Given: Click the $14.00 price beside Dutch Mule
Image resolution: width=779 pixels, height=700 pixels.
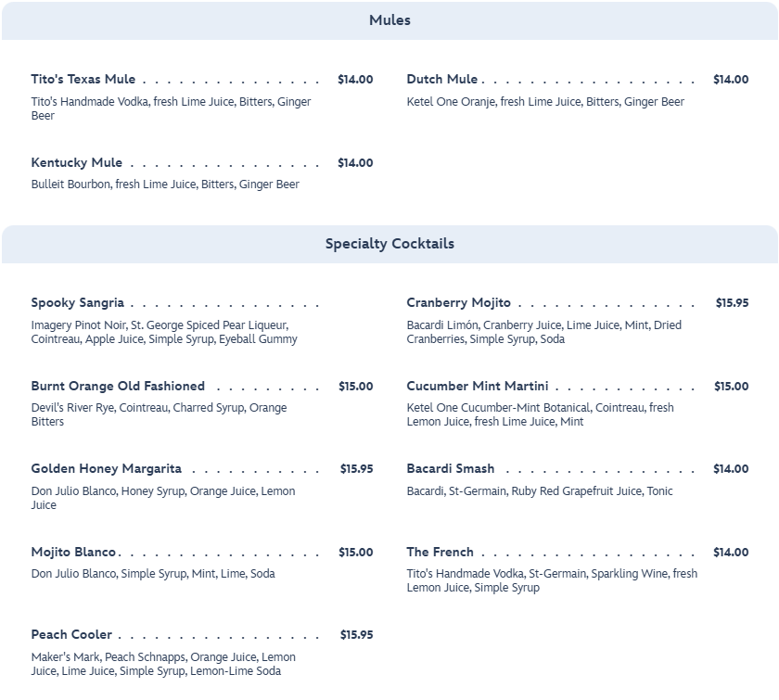Looking at the screenshot, I should (731, 80).
